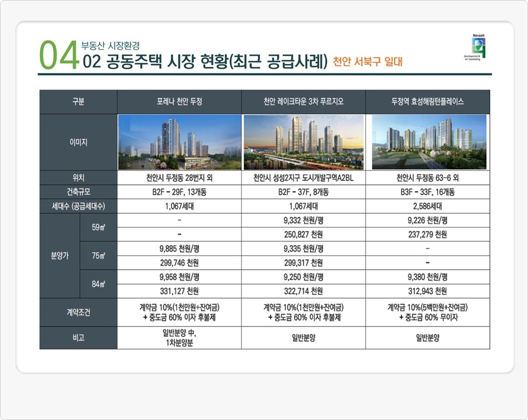The height and width of the screenshot is (420, 528).
Task: Click the 5백만원+잔여금 contract terms cell
Action: [x=428, y=313]
